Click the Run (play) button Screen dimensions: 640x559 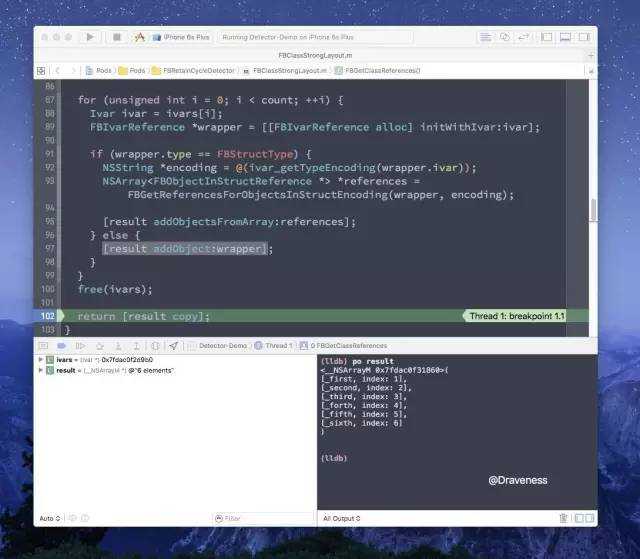[90, 37]
